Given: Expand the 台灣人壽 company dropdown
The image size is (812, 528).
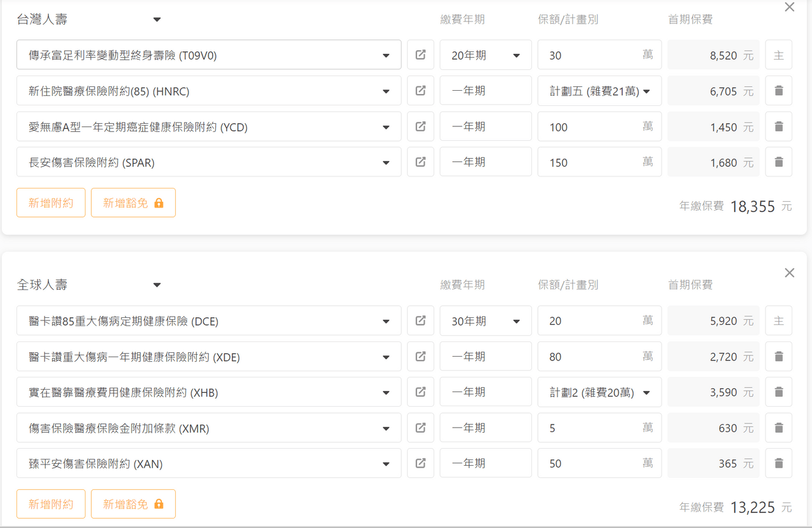Looking at the screenshot, I should point(157,20).
